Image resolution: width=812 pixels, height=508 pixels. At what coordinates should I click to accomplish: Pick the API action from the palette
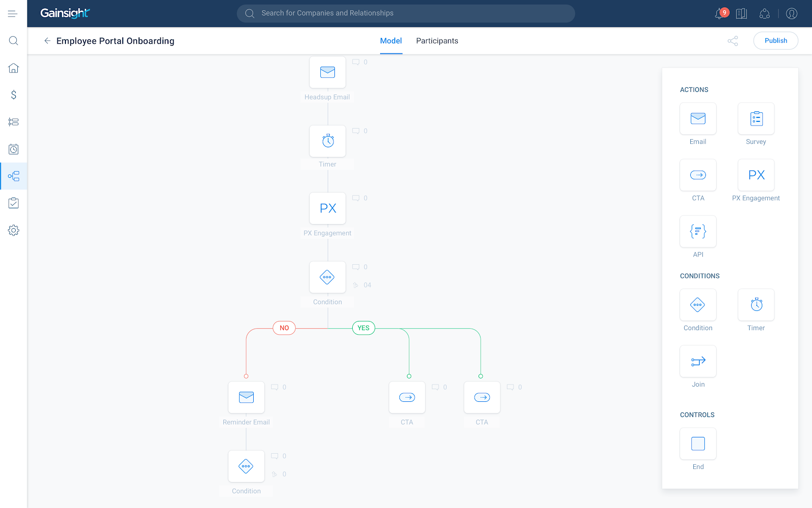point(698,232)
